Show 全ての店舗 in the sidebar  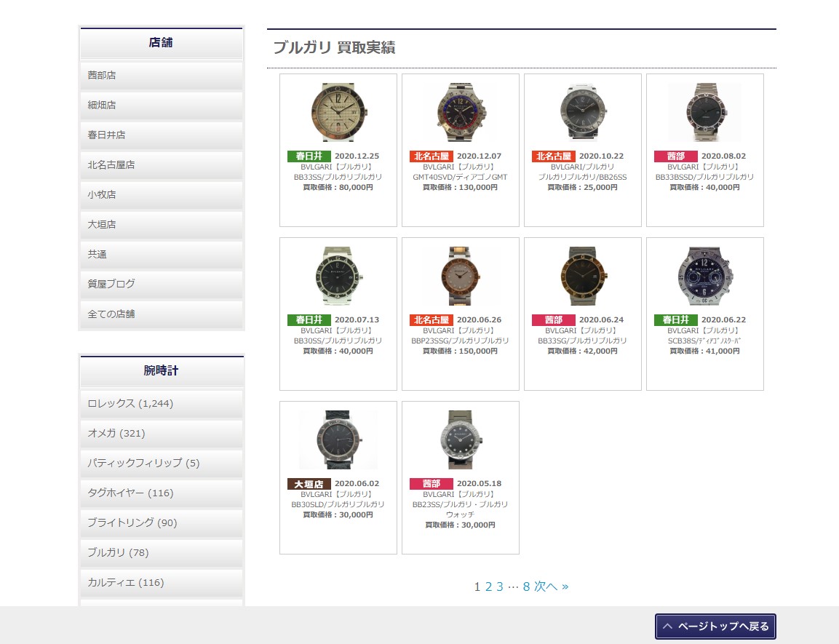click(161, 314)
